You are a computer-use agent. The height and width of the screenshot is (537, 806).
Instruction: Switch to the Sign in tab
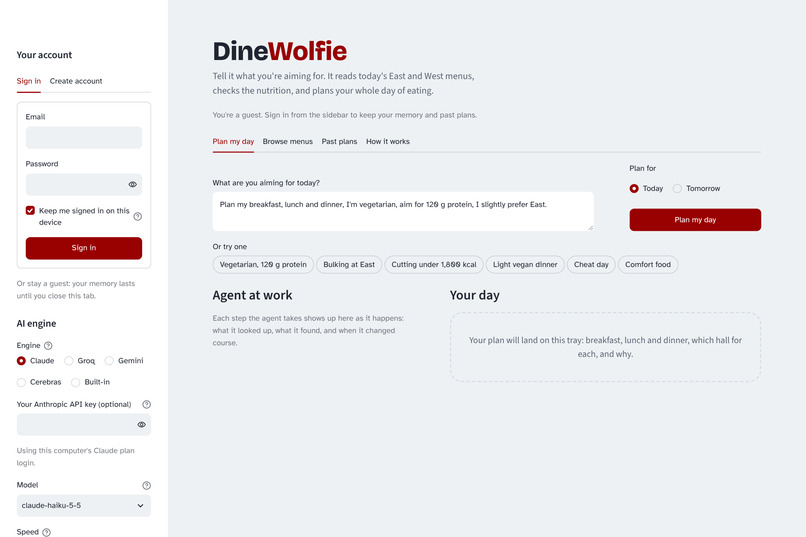coord(29,81)
